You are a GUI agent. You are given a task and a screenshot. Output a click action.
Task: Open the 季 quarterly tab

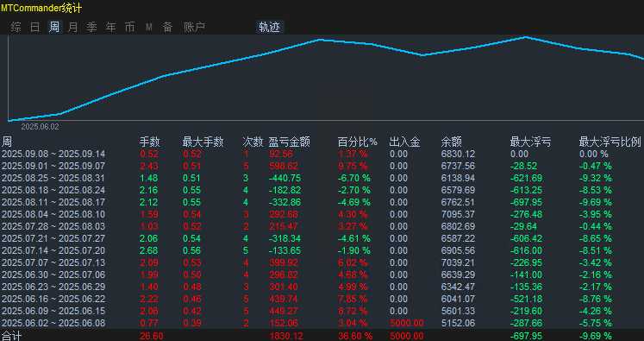pyautogui.click(x=91, y=28)
